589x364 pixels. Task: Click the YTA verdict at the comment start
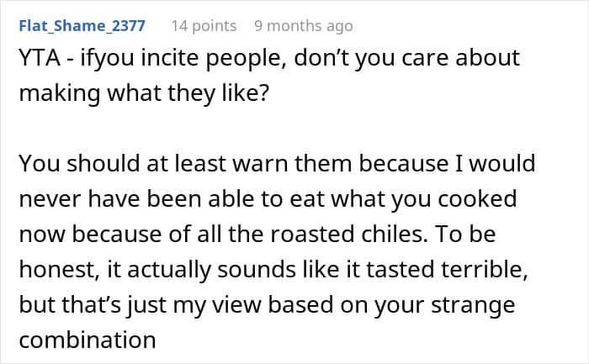click(x=40, y=58)
